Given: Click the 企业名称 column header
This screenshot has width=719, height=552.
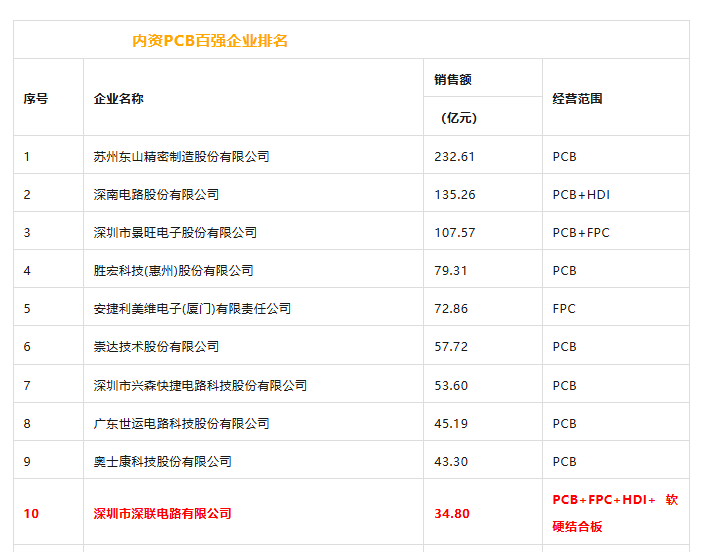Looking at the screenshot, I should 119,99.
